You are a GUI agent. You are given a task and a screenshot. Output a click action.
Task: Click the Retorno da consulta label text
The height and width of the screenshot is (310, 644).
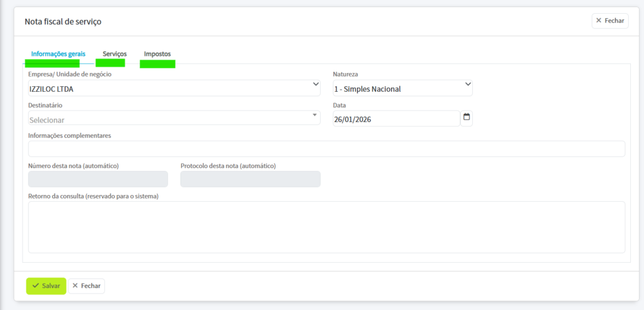(93, 196)
